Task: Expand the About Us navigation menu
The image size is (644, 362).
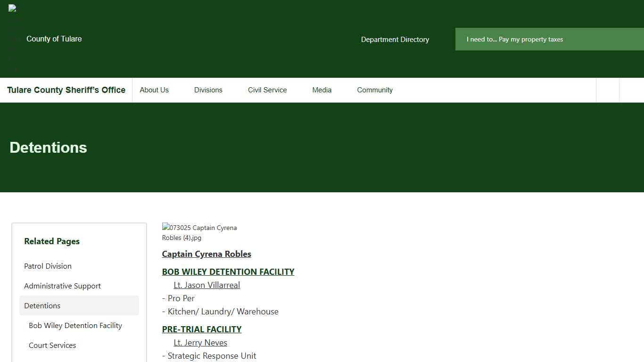Action: [x=154, y=90]
